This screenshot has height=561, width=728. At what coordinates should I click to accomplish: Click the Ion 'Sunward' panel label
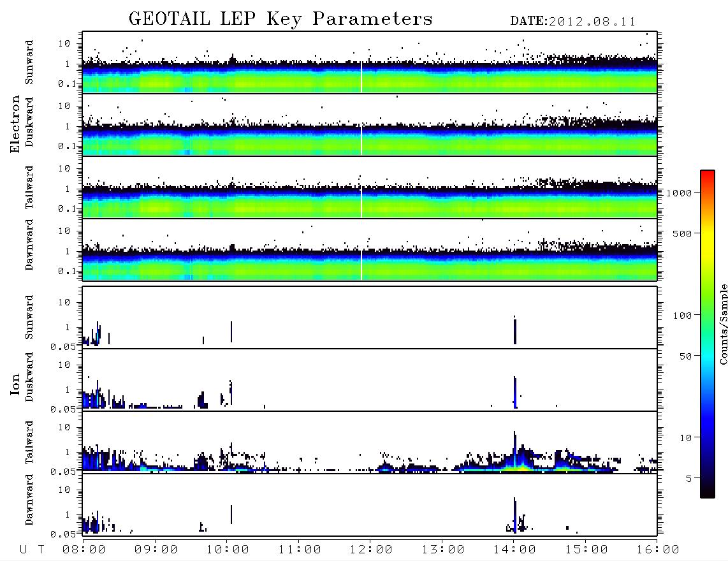pyautogui.click(x=29, y=317)
